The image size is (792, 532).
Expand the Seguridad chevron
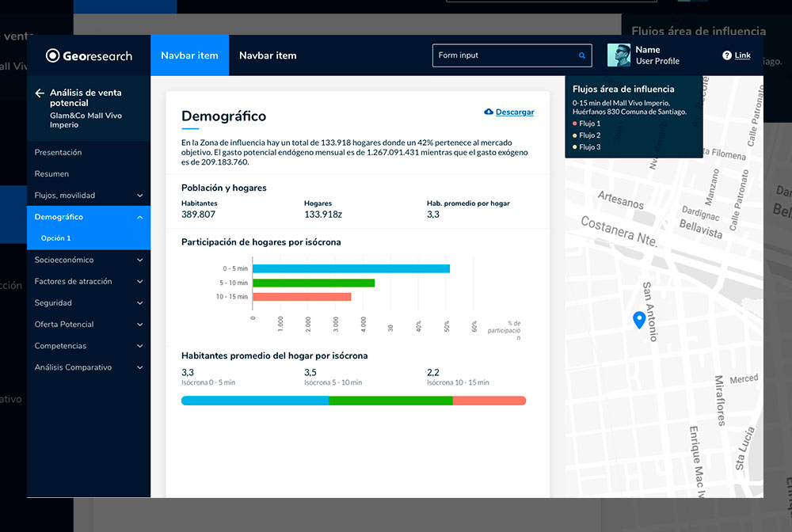(x=140, y=303)
